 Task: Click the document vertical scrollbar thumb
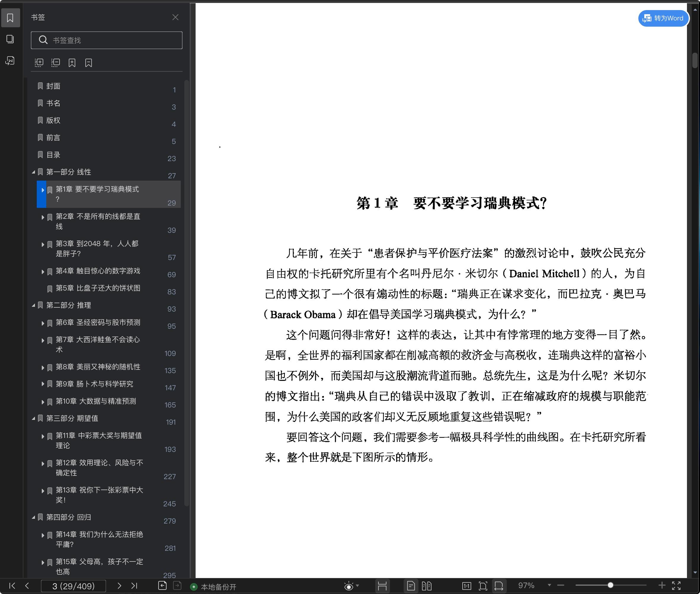point(695,61)
